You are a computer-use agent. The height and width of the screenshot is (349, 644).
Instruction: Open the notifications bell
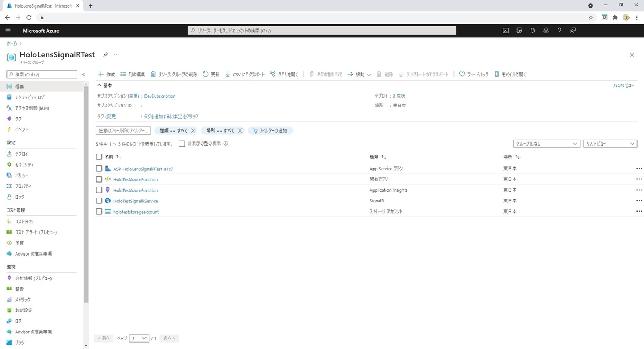(x=532, y=31)
